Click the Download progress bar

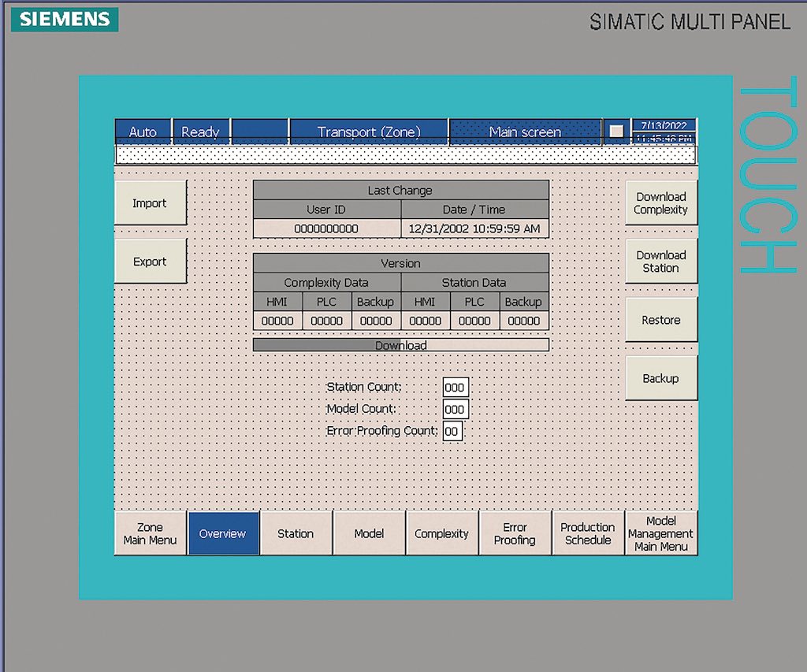400,345
